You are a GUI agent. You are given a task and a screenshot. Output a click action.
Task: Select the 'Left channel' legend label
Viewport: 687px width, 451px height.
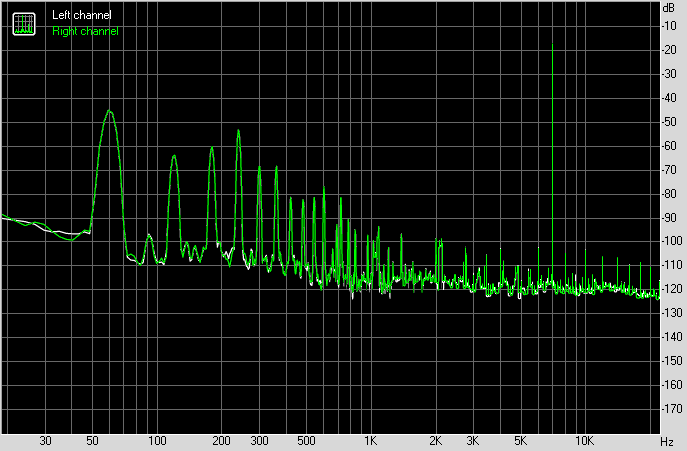point(81,15)
